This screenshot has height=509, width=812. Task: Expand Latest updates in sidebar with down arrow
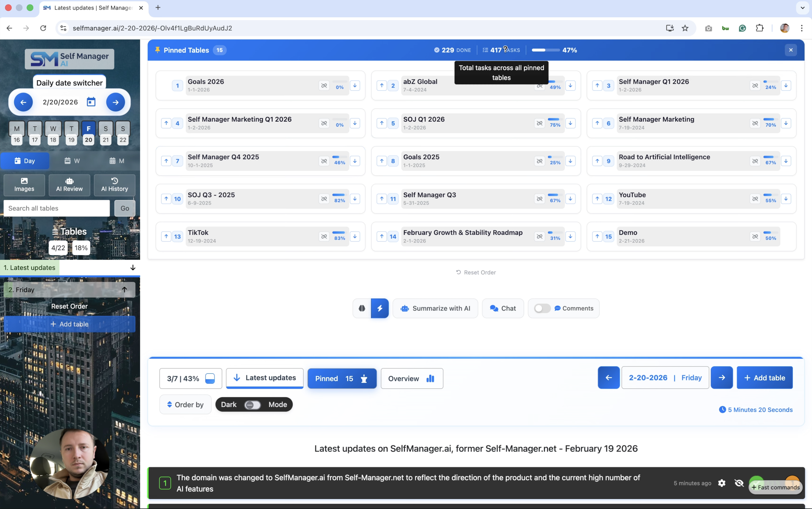point(133,268)
